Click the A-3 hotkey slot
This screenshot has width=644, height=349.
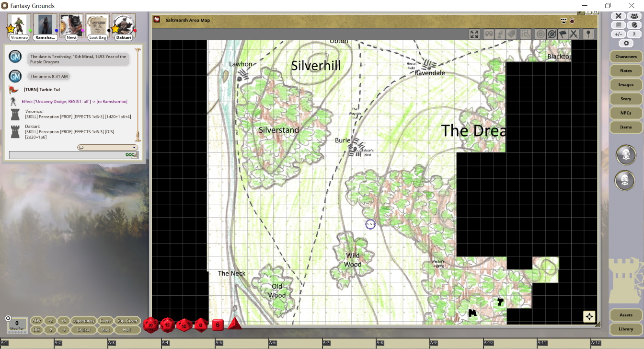(134, 343)
